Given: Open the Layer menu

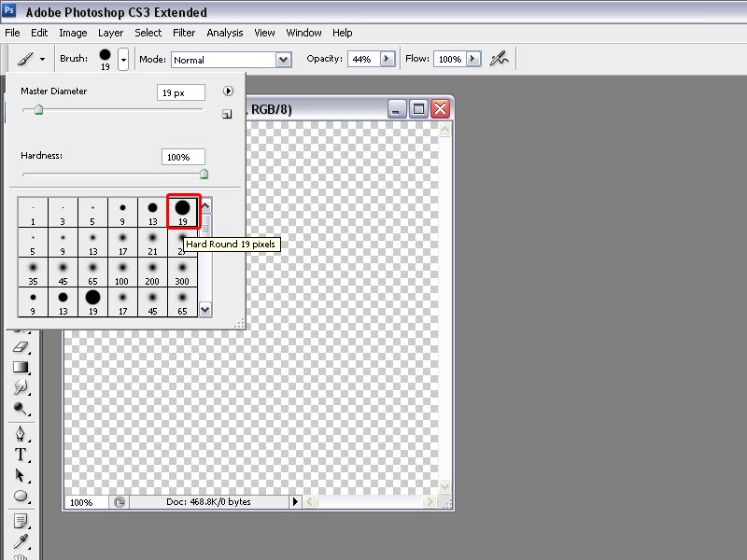Looking at the screenshot, I should pyautogui.click(x=110, y=33).
